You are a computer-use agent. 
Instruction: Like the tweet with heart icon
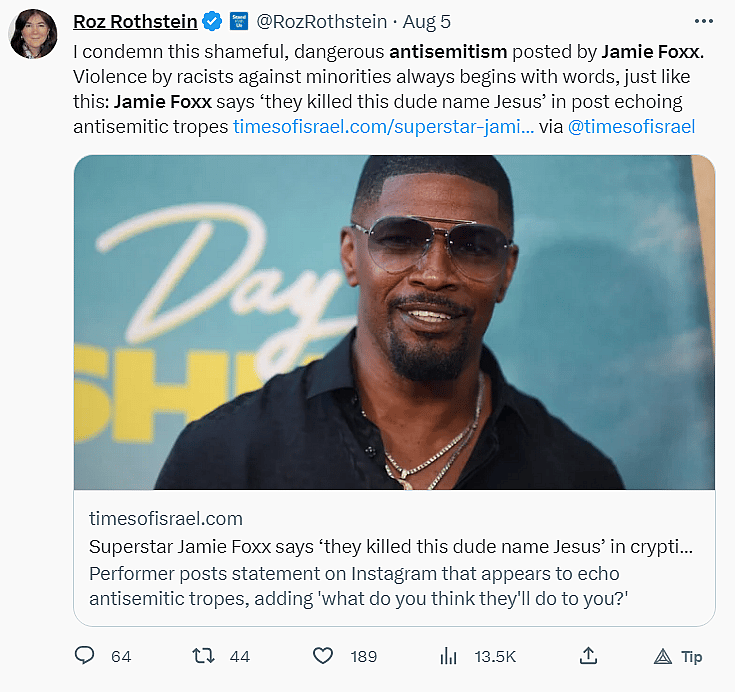[323, 656]
